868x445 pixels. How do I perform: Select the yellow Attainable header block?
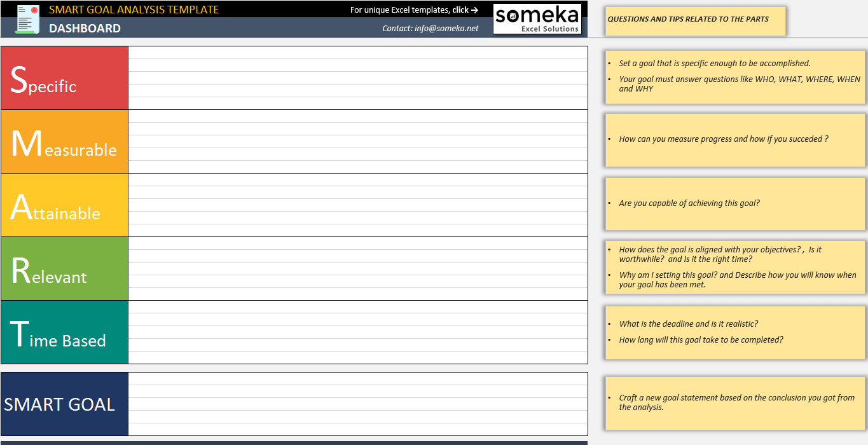(x=64, y=204)
